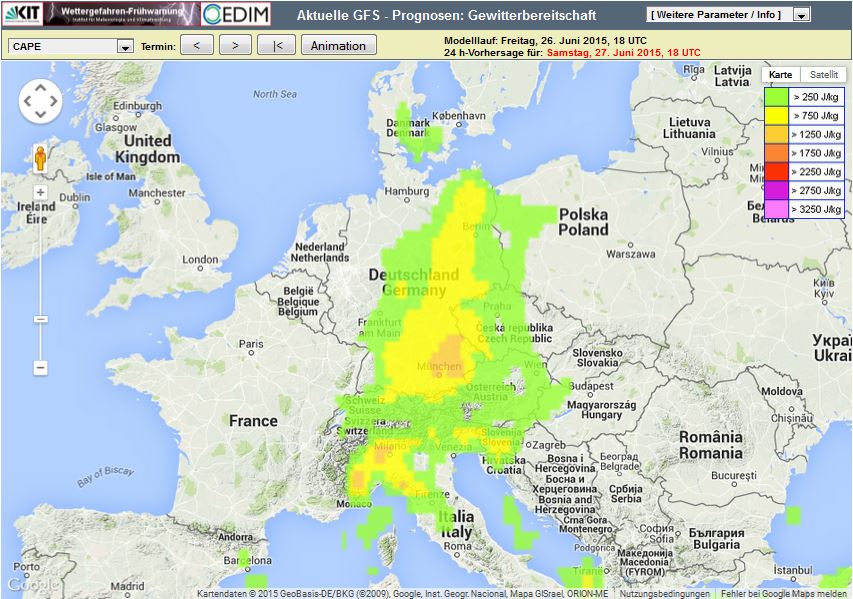Open the Nutzungsbedingungen link
853x599 pixels.
664,594
